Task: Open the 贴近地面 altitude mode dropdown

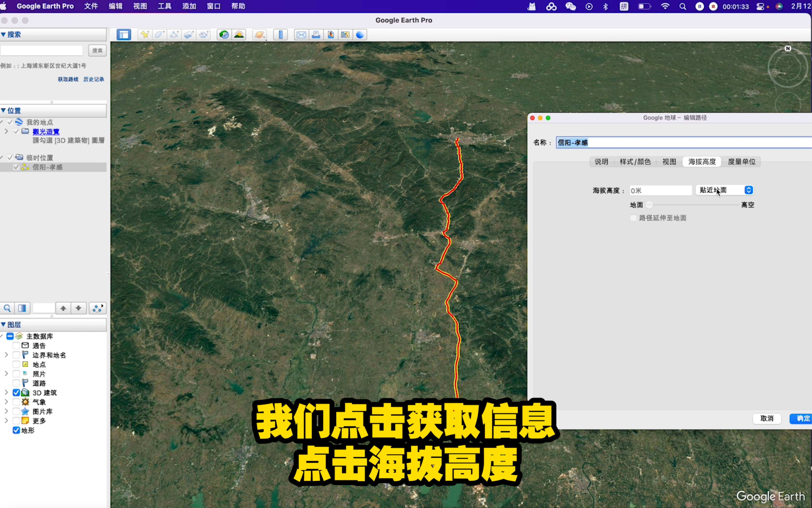Action: coord(725,190)
